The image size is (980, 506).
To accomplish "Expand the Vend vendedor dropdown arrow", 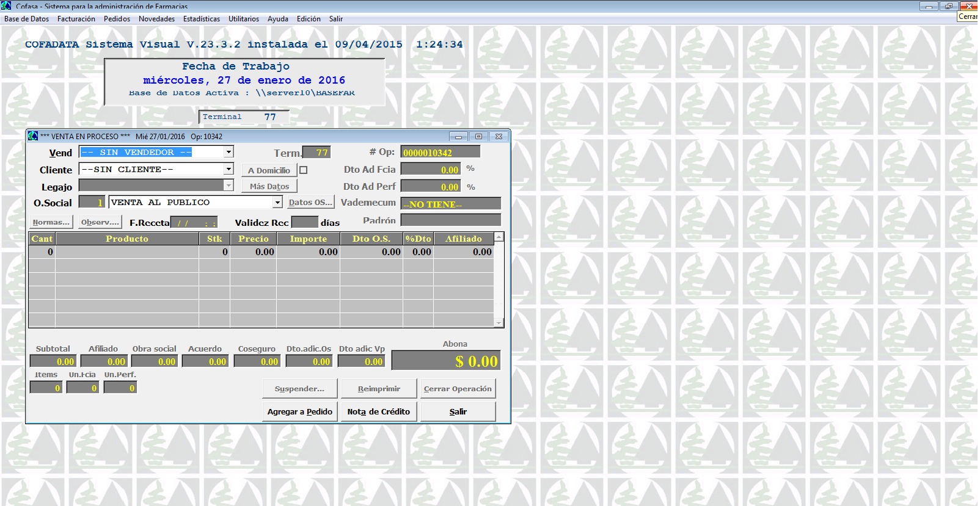I will click(229, 152).
